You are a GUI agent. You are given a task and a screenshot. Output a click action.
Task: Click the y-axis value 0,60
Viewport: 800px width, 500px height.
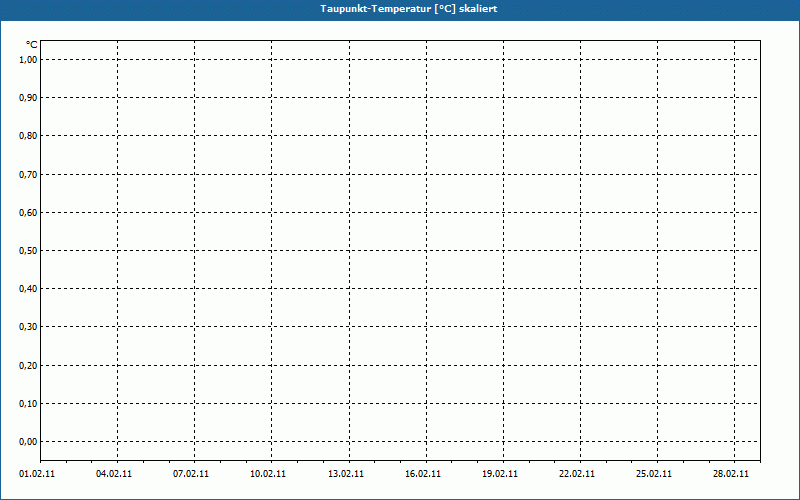coord(28,213)
